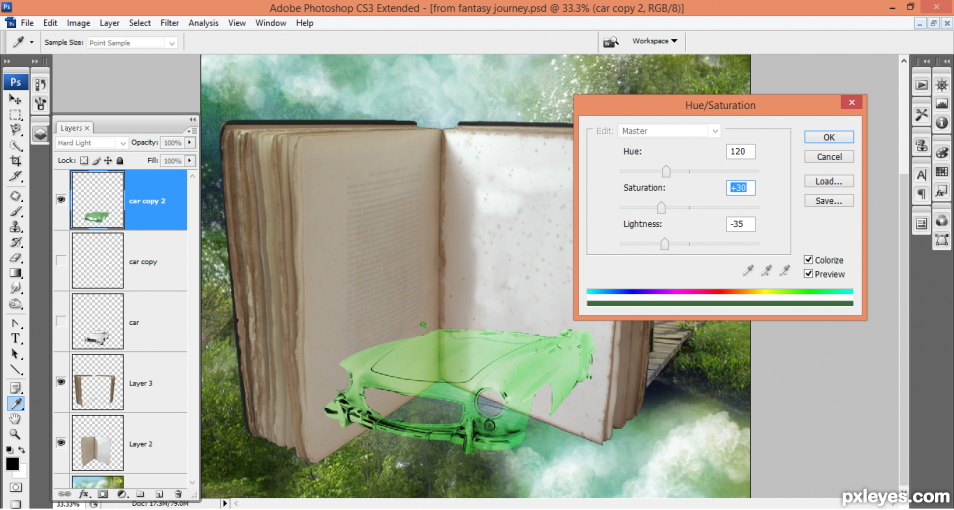Select the Rectangular Marquee tool
The width and height of the screenshot is (954, 510).
pyautogui.click(x=15, y=114)
